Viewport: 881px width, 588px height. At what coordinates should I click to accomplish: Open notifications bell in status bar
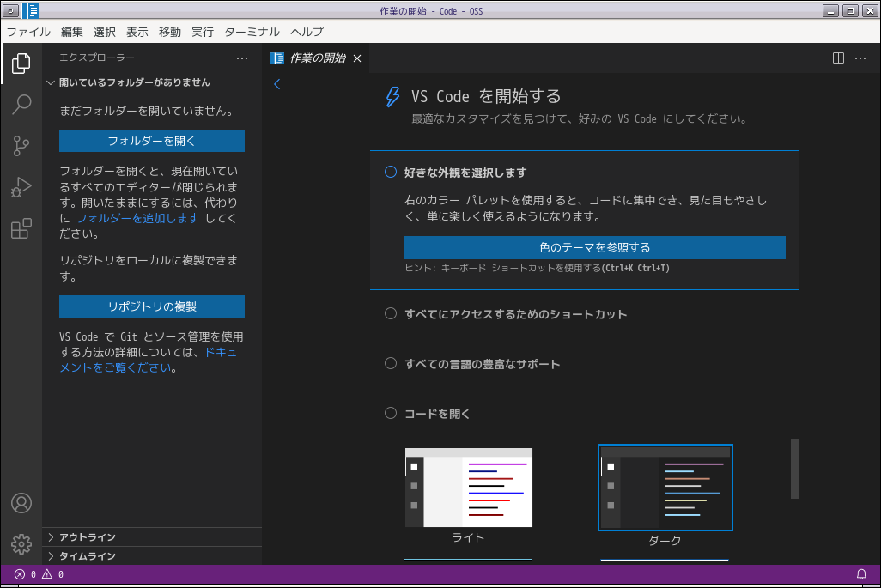coord(860,574)
